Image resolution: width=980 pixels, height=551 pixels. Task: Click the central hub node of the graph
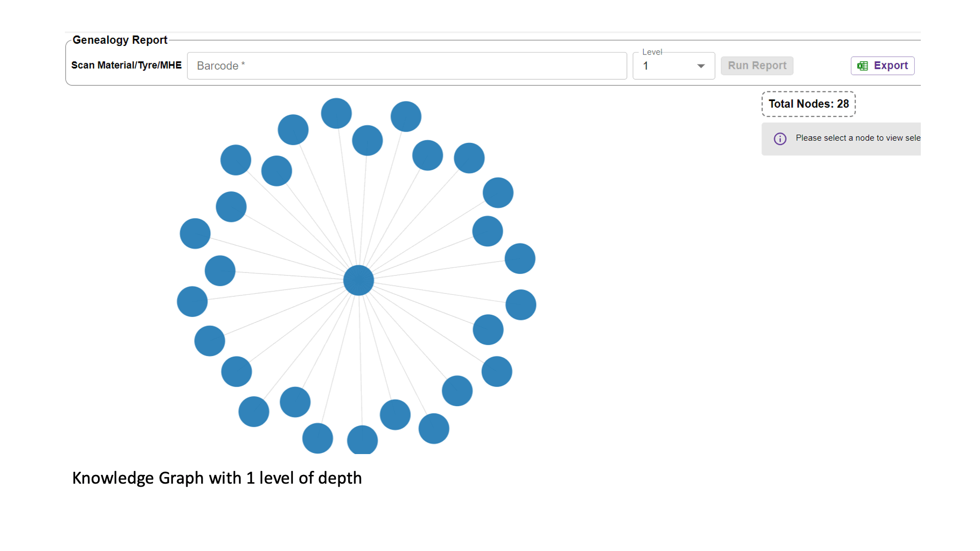click(x=358, y=280)
